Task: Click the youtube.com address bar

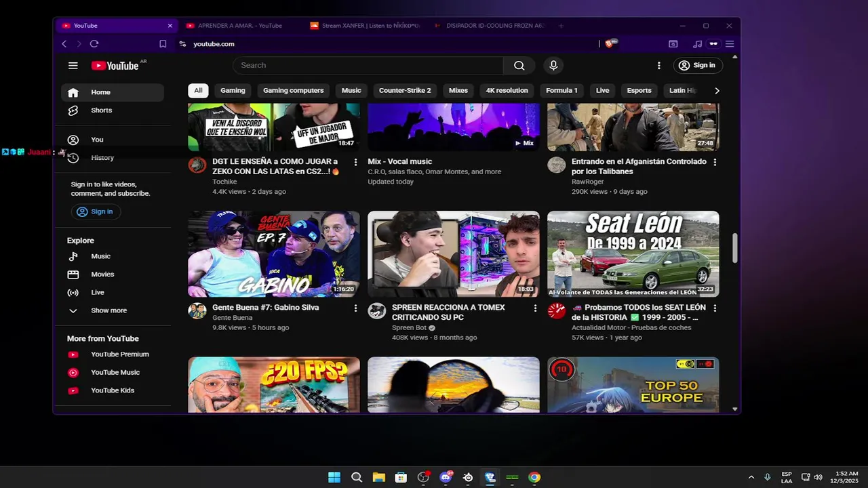Action: coord(387,44)
